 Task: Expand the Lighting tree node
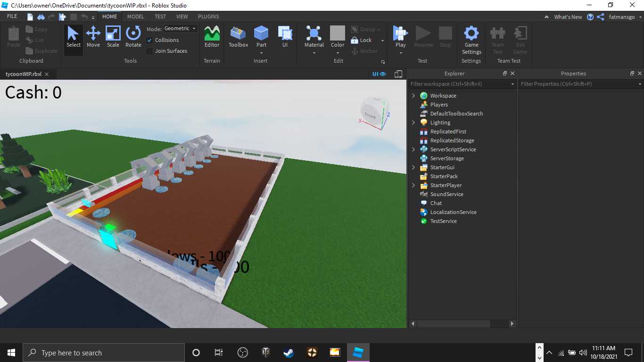(x=413, y=123)
